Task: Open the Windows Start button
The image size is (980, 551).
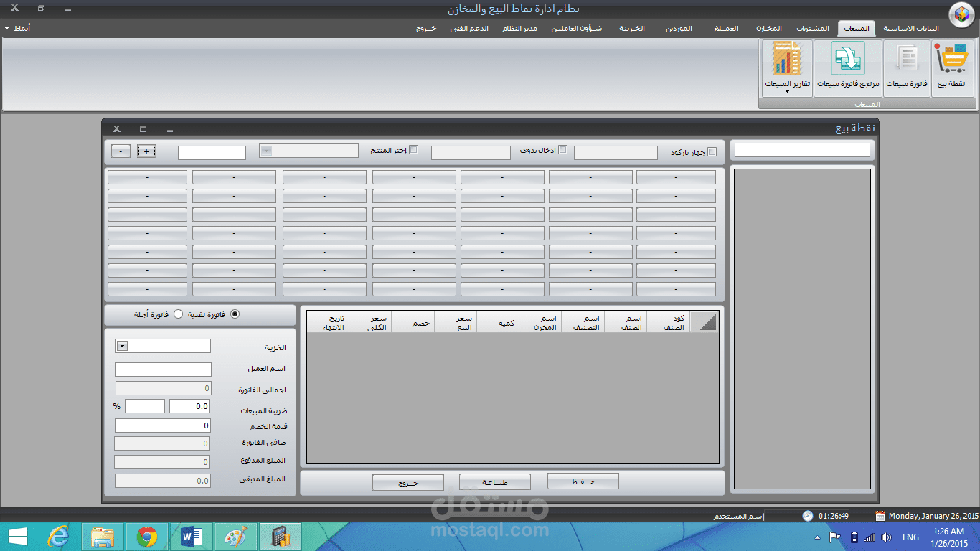Action: (x=17, y=537)
